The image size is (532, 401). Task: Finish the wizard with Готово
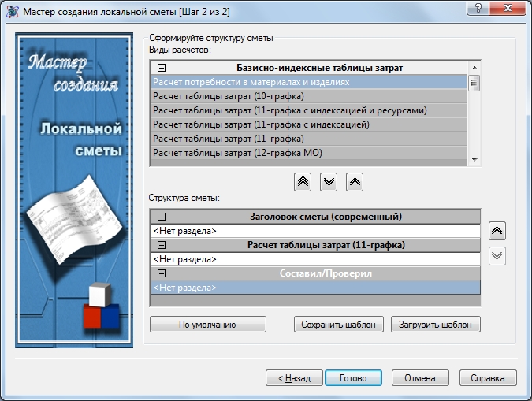(x=353, y=378)
